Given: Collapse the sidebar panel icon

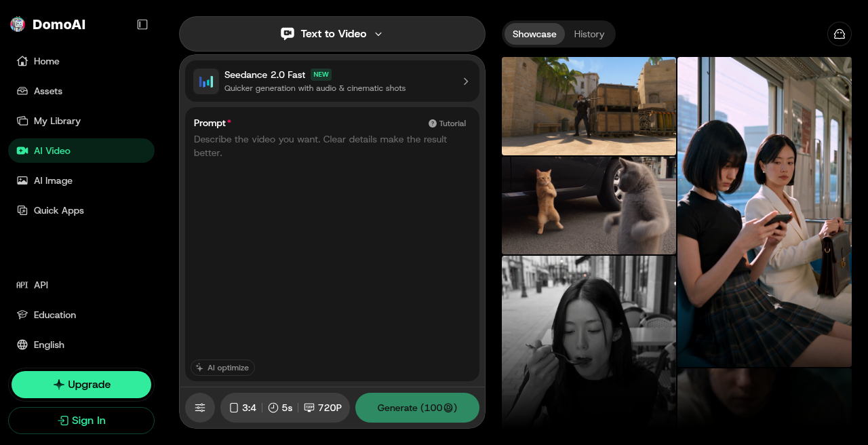Looking at the screenshot, I should (142, 24).
